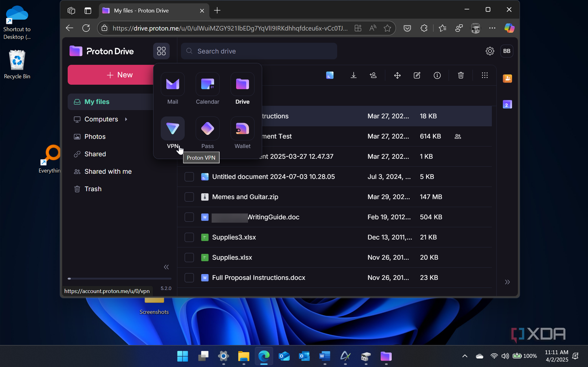Screen dimensions: 588x367
Task: Open Drive settings gear
Action: (x=490, y=51)
